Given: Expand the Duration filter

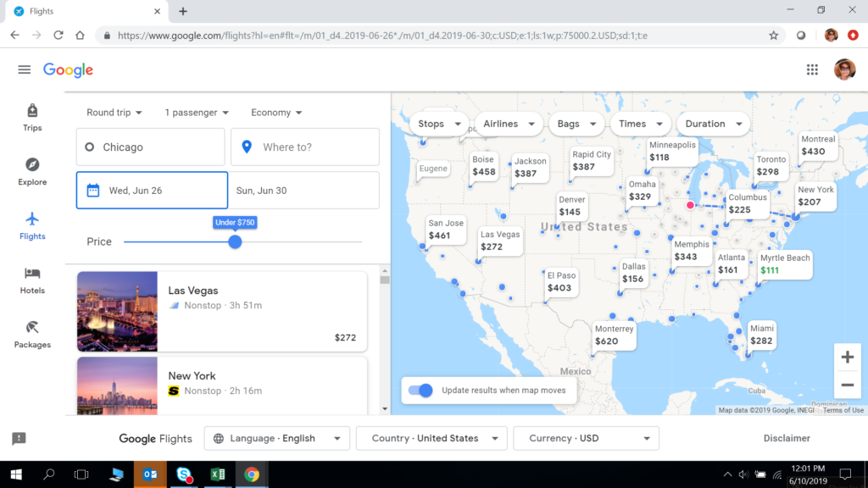Looking at the screenshot, I should point(713,124).
